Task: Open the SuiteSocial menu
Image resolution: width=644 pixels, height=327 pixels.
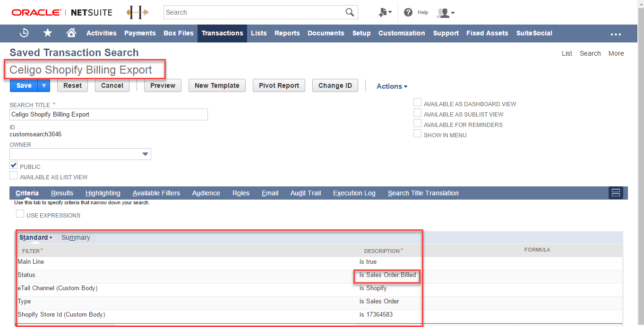Action: [534, 33]
